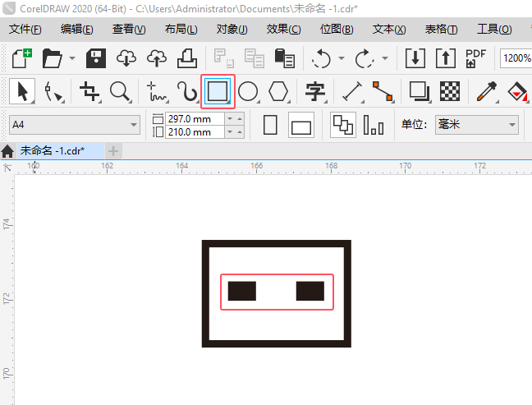Expand the redo history dropdown
This screenshot has height=405, width=532.
385,58
